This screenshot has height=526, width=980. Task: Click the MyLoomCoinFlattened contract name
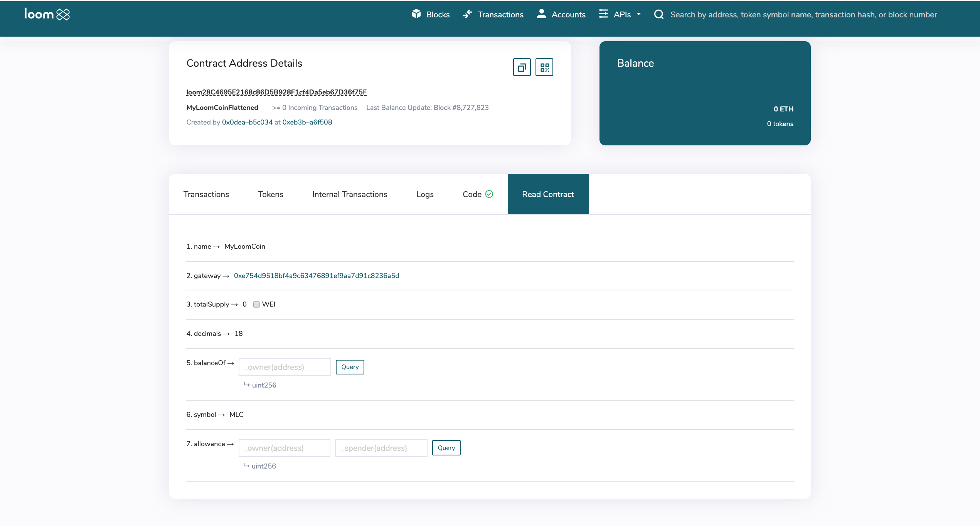click(x=222, y=108)
